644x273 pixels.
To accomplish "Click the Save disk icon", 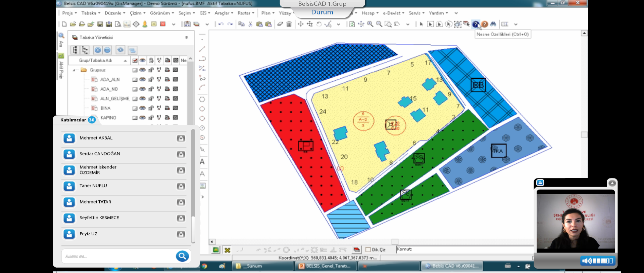I will coord(100,24).
